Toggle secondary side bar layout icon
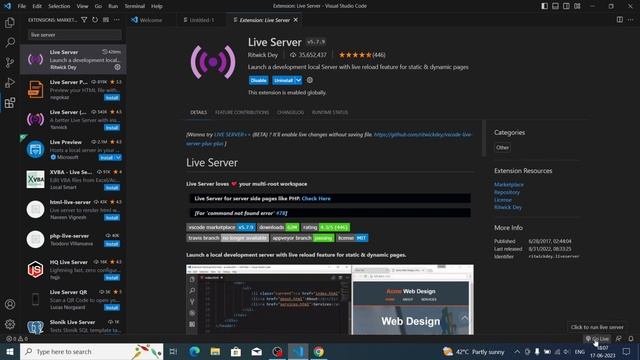This screenshot has width=640, height=360. click(x=567, y=6)
